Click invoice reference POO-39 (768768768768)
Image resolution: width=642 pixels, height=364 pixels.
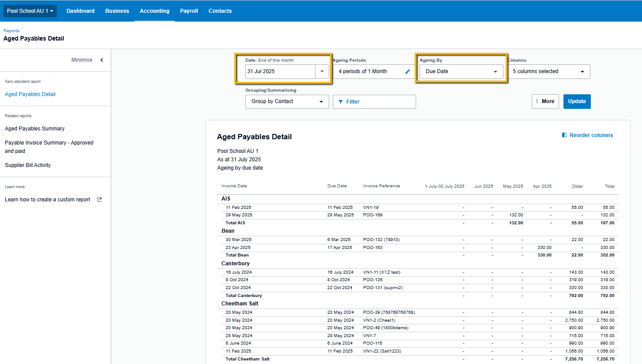pos(389,312)
